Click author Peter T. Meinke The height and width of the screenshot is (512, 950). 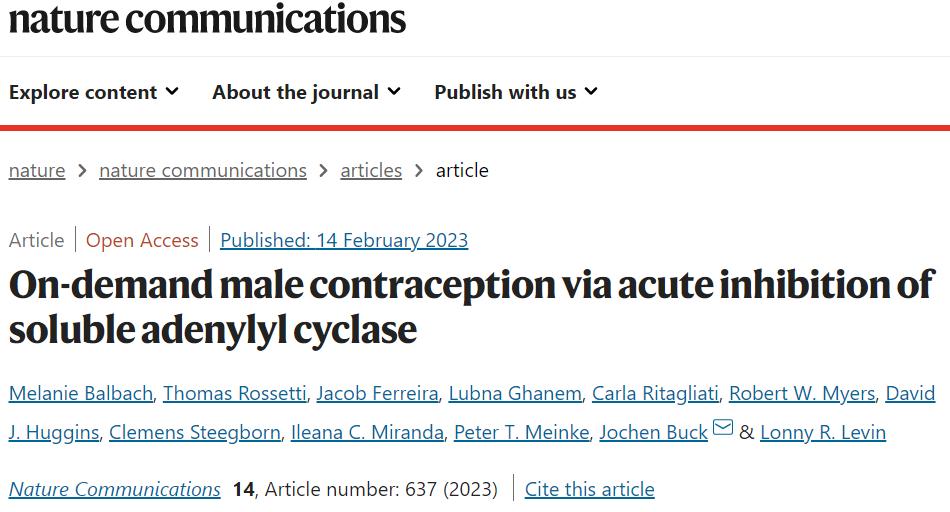pos(522,432)
